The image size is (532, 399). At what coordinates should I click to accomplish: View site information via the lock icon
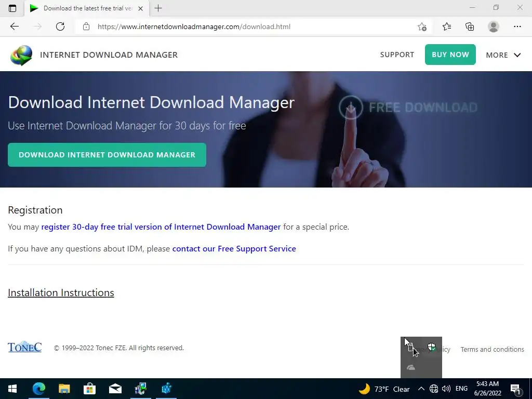point(86,26)
